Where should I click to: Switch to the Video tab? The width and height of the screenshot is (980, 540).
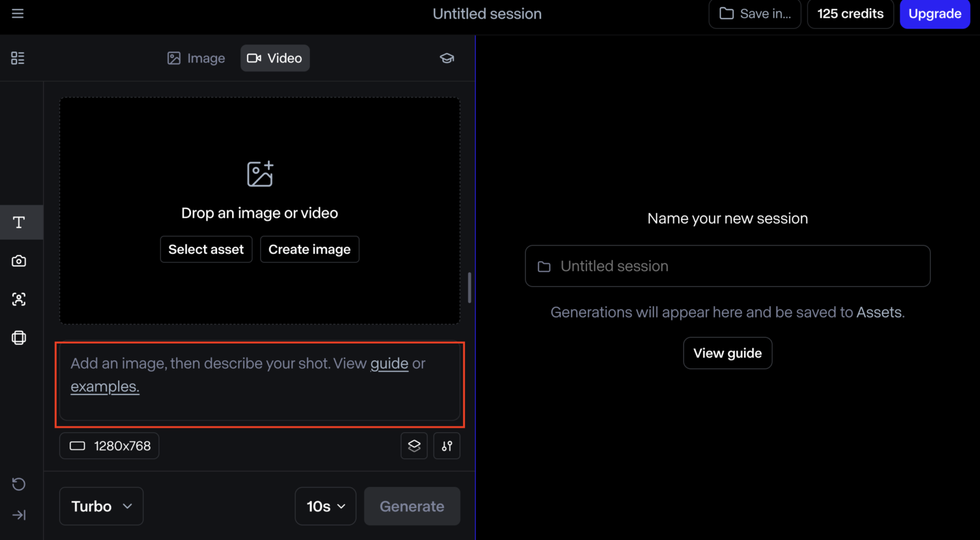pyautogui.click(x=275, y=58)
